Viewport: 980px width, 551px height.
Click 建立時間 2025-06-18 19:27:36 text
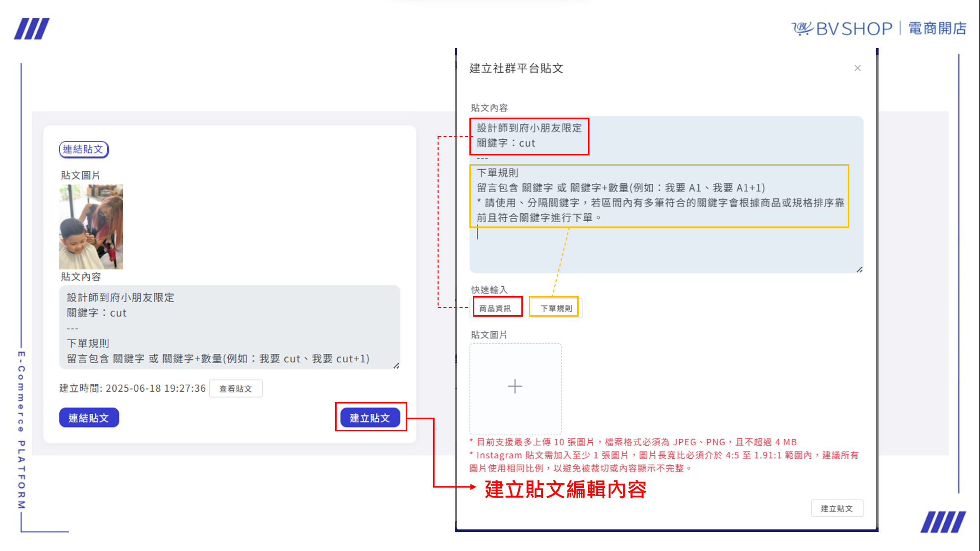(x=132, y=388)
